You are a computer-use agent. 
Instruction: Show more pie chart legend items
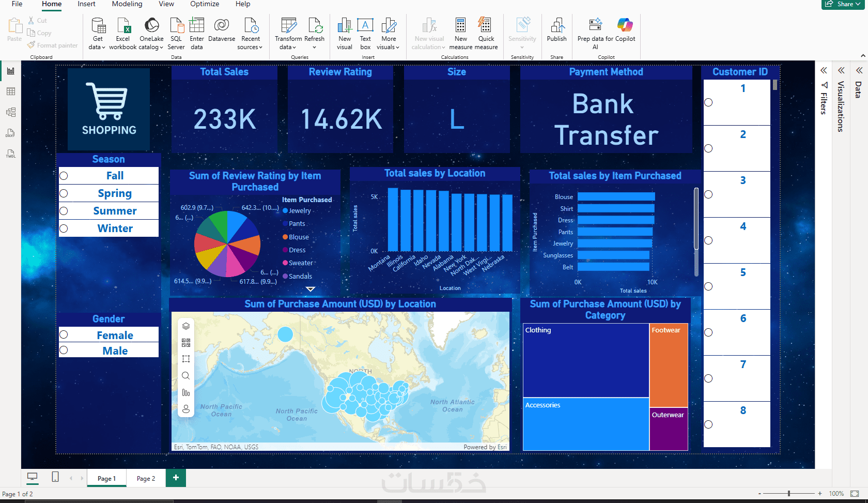click(x=310, y=289)
